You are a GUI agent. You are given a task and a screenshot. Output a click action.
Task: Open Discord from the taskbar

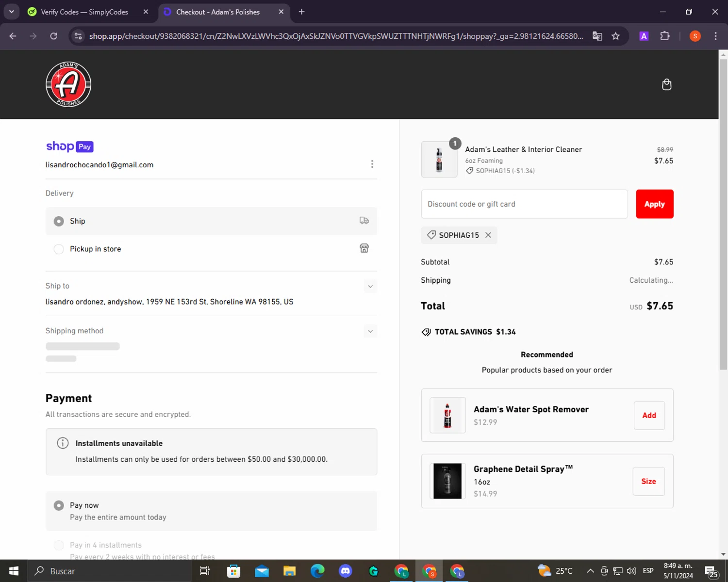pos(346,571)
